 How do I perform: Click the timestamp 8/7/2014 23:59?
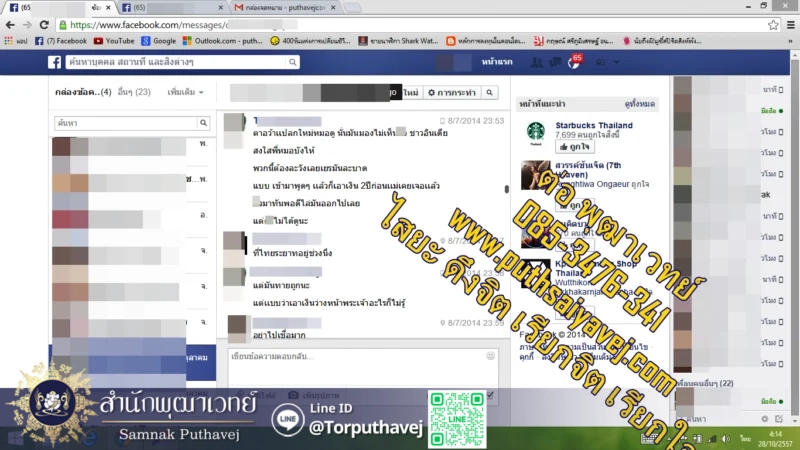tap(476, 323)
